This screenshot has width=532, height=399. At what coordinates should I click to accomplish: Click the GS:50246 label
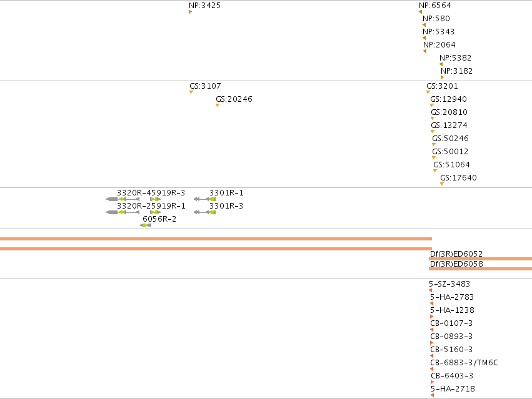pos(450,139)
